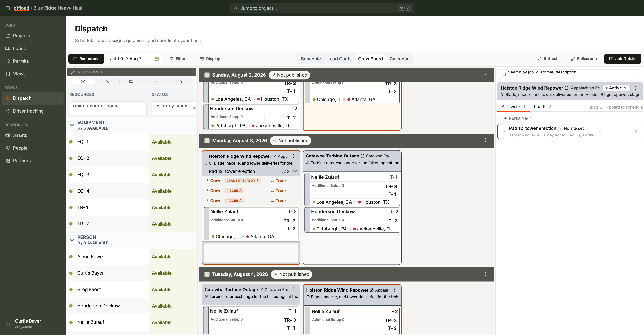Open the Jul 19 → Aug 7 date range picker
This screenshot has width=644, height=335.
[135, 59]
